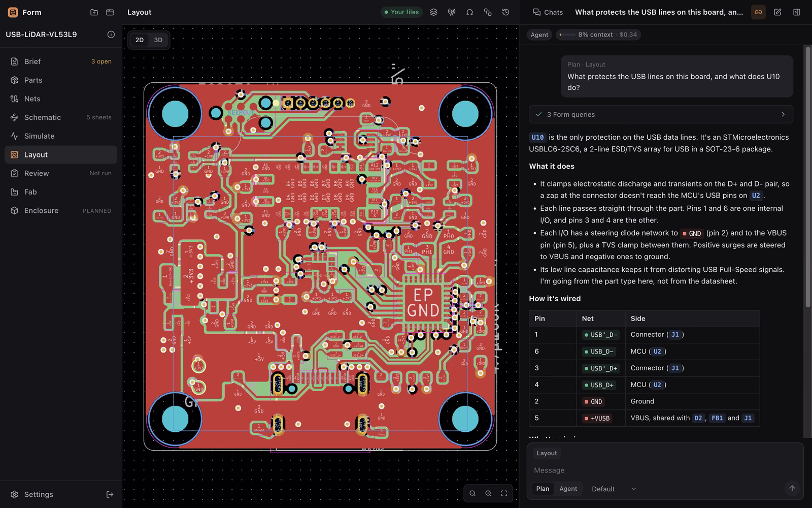Image resolution: width=812 pixels, height=508 pixels.
Task: Open the Fab section in sidebar
Action: pyautogui.click(x=61, y=192)
